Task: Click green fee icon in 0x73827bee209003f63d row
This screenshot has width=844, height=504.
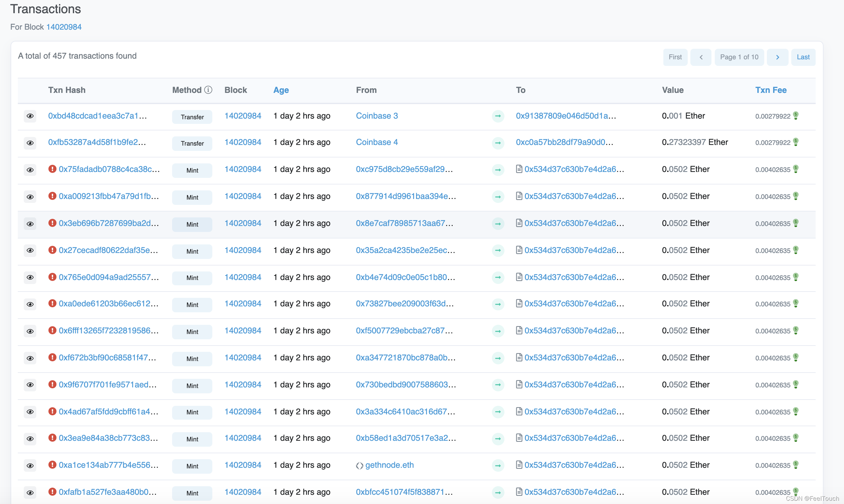Action: coord(796,303)
